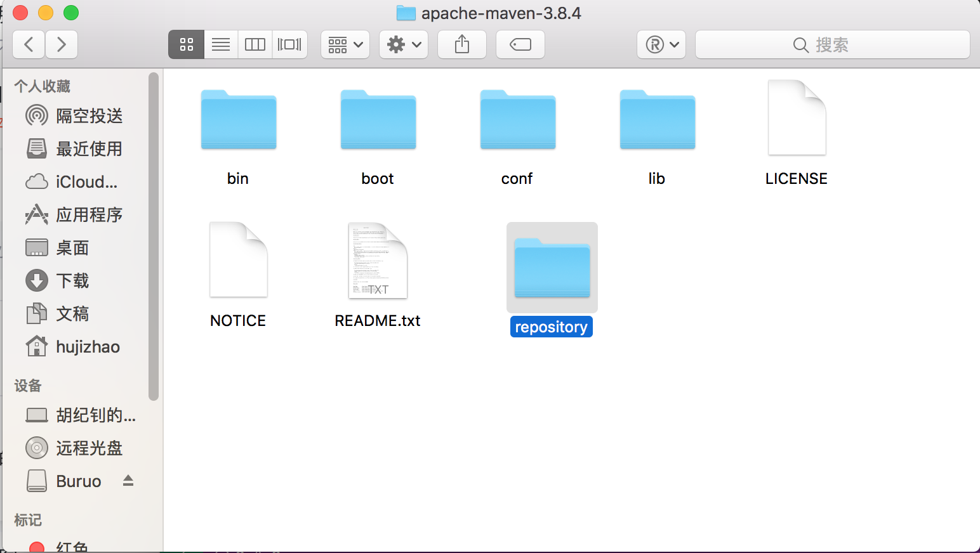Click the 个人收藏 favorites section header
This screenshot has height=553, width=980.
(42, 86)
